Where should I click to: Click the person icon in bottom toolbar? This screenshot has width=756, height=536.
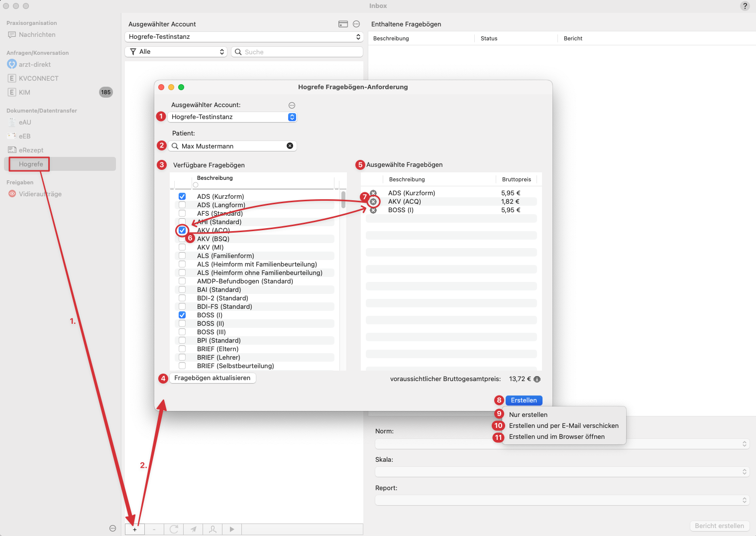[x=213, y=530]
